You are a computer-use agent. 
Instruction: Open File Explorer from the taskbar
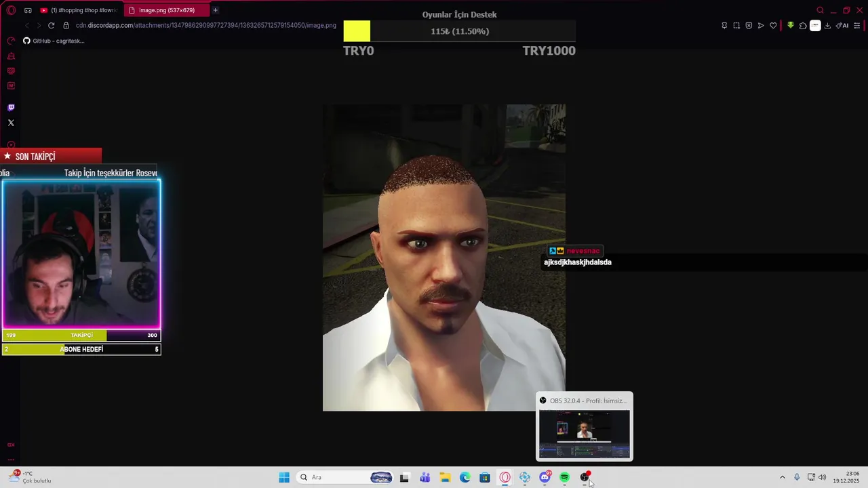click(x=445, y=477)
